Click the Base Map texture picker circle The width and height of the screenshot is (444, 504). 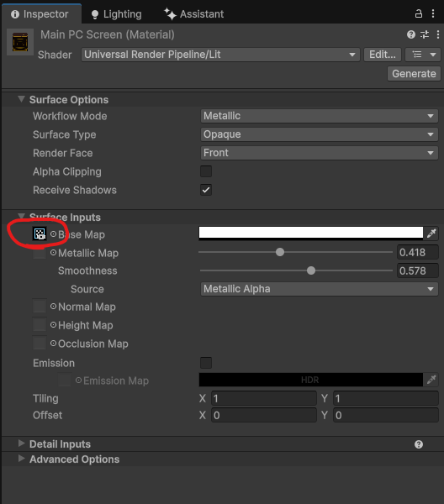tap(54, 234)
